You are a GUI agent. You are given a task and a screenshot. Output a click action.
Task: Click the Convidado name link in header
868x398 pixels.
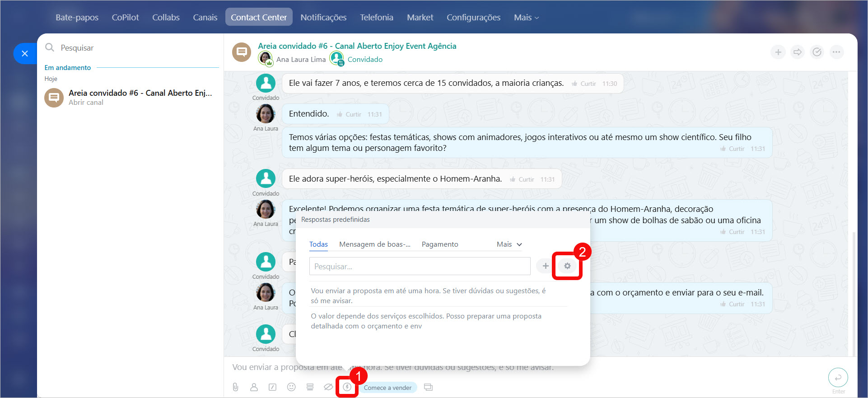click(x=365, y=59)
